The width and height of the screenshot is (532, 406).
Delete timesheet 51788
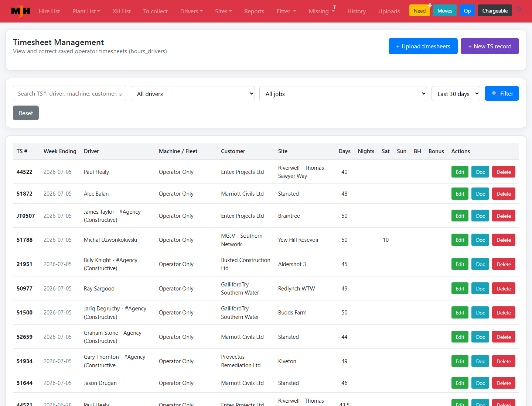click(x=504, y=240)
